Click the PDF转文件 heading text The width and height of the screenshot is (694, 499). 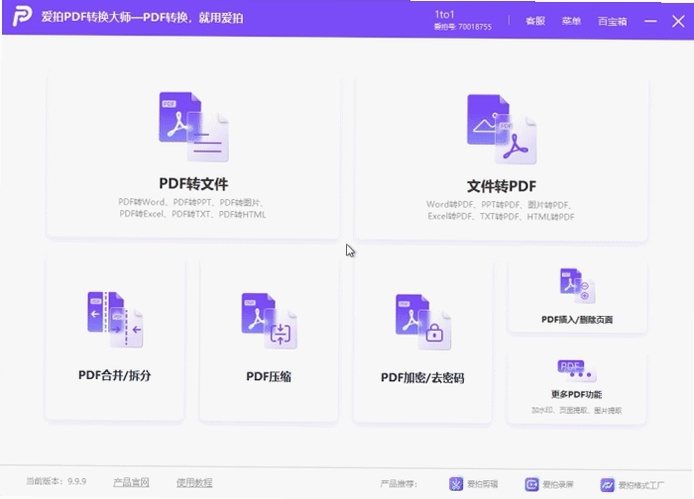[x=194, y=184]
